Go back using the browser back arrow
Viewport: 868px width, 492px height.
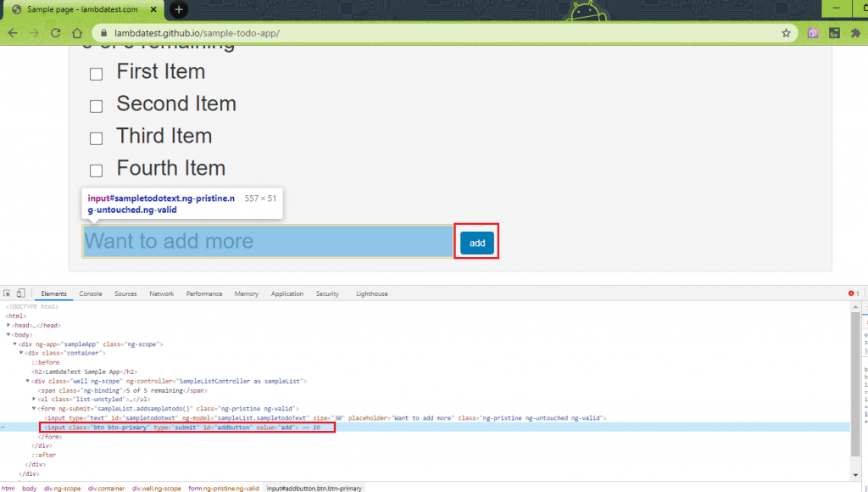coord(13,33)
